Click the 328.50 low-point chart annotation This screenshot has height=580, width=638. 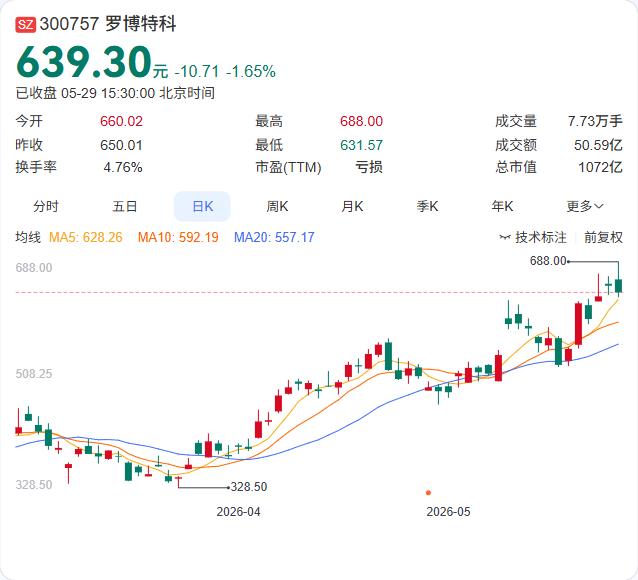(249, 487)
